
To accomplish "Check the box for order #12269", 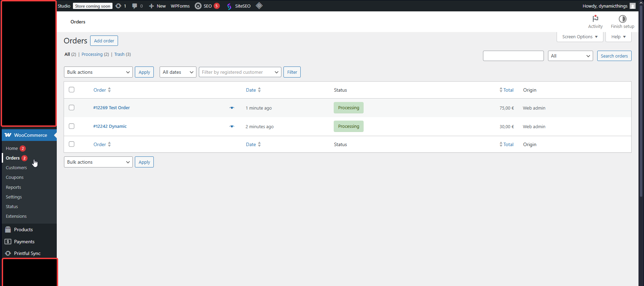I will 72,108.
